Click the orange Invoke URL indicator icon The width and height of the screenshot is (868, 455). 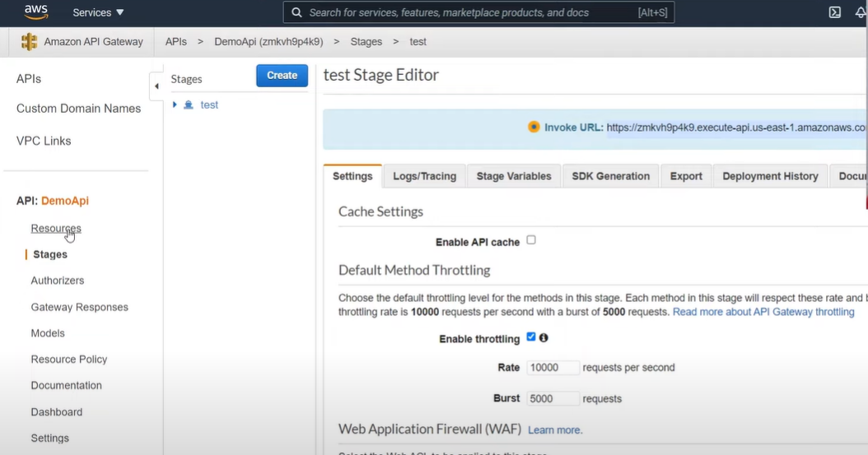(x=534, y=127)
